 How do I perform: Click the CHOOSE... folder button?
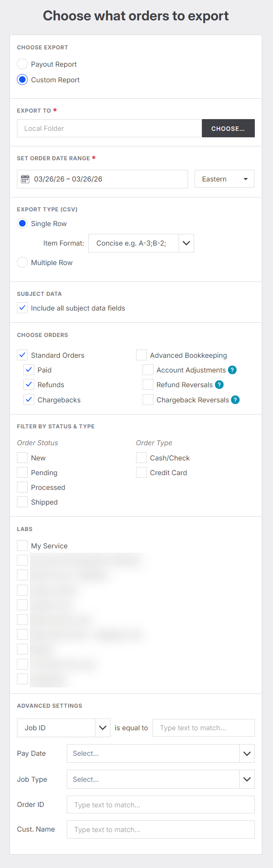228,129
